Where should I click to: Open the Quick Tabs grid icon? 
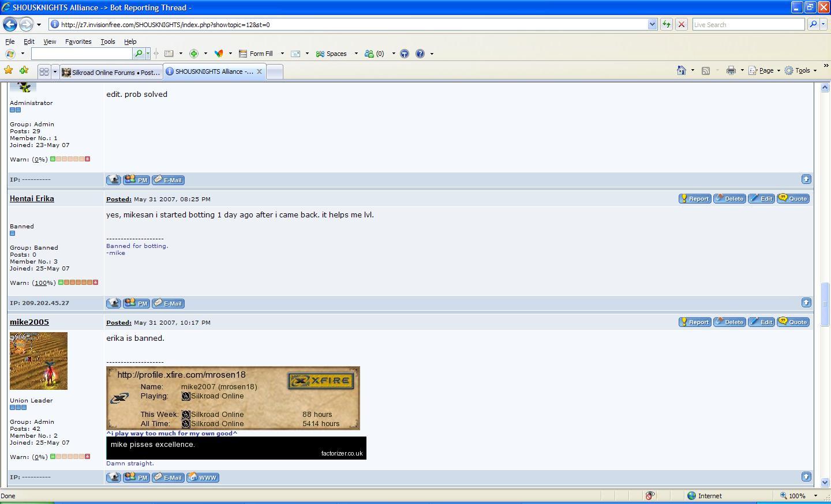pos(44,72)
